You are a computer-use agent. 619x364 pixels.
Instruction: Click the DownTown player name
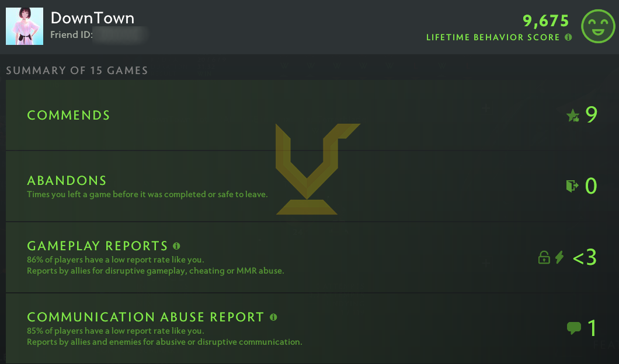pos(92,18)
